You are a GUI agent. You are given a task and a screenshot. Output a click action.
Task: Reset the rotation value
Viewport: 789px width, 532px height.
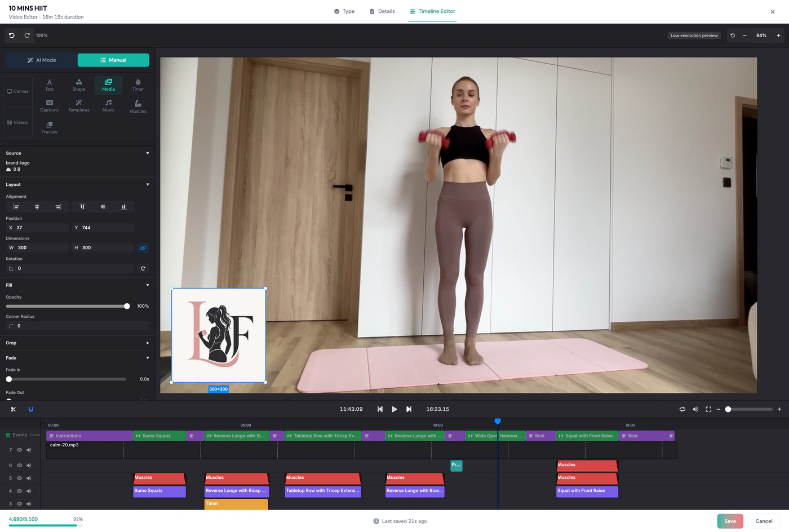(143, 268)
